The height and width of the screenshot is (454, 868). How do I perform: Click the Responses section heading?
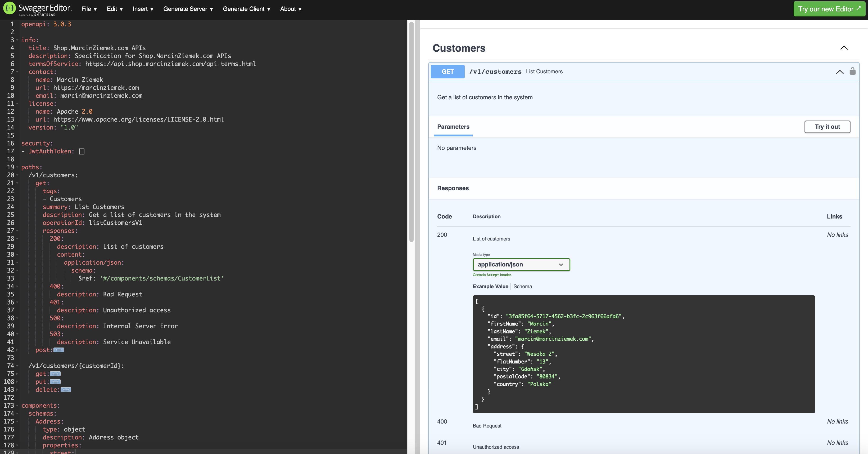point(453,188)
